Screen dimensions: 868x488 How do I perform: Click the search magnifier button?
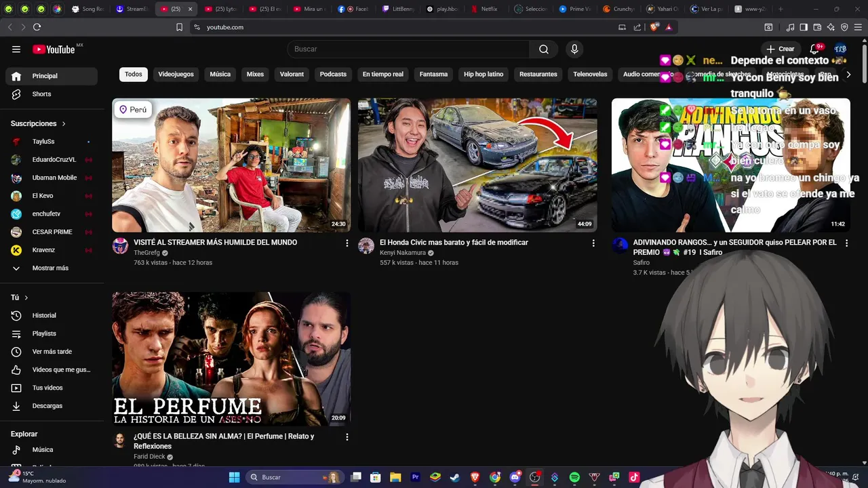(x=544, y=49)
